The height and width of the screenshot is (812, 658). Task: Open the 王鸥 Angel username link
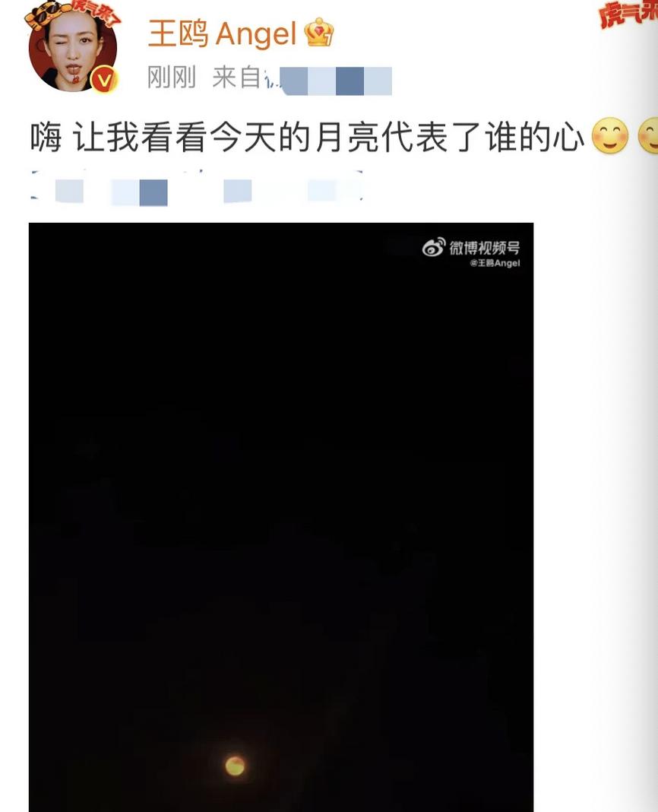click(223, 33)
